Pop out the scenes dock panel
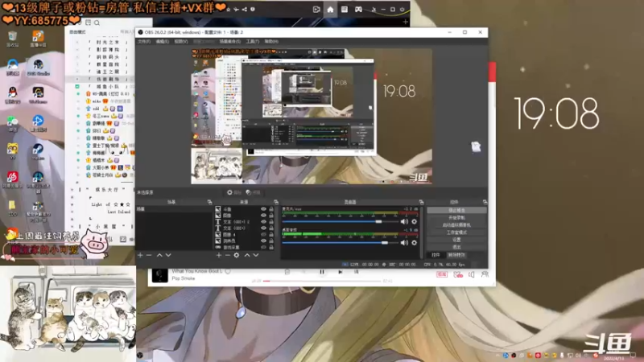 (210, 202)
